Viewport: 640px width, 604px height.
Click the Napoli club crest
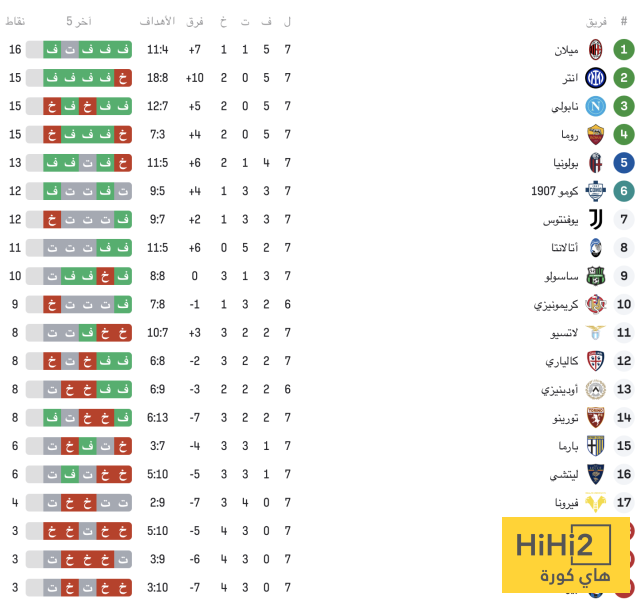click(596, 106)
